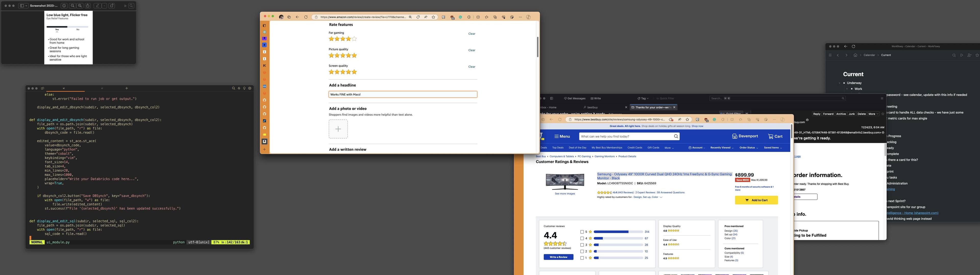Open the Best Buy Cart icon
The width and height of the screenshot is (980, 275).
(775, 136)
